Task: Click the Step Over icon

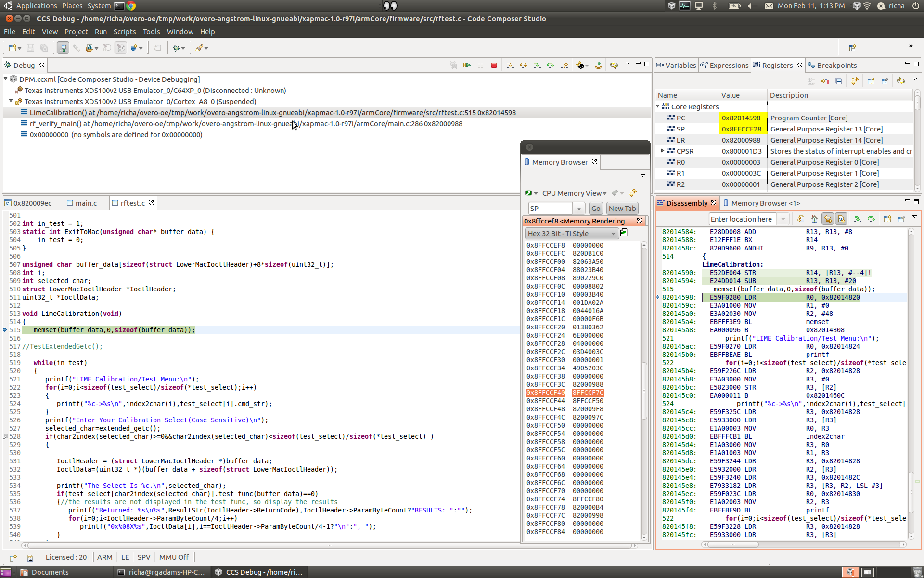Action: [524, 65]
